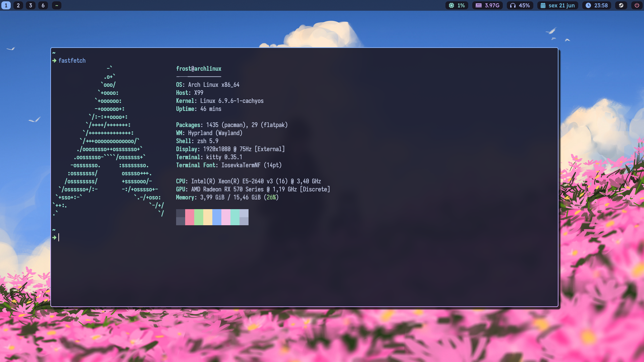Switch to workspace 1
644x362 pixels.
pyautogui.click(x=6, y=5)
